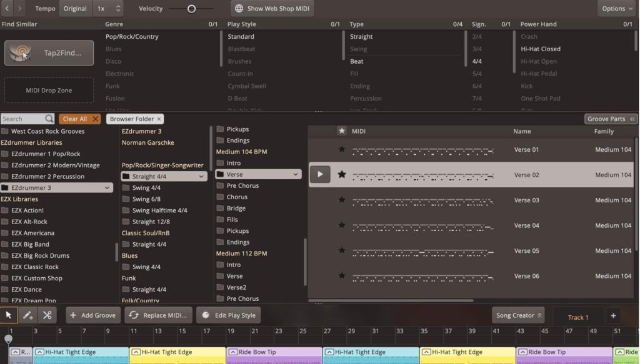
Task: Select the scissors split tool
Action: coord(47,315)
